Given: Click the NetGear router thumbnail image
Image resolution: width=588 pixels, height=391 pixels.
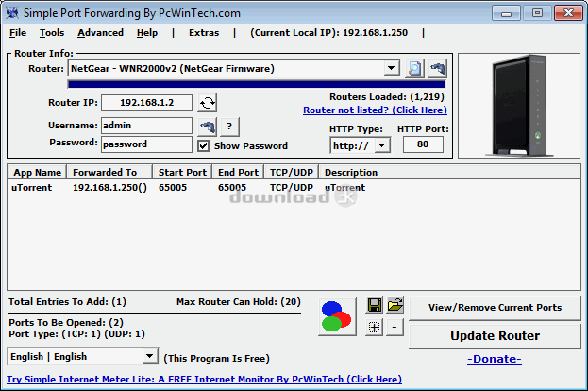Looking at the screenshot, I should tap(519, 106).
